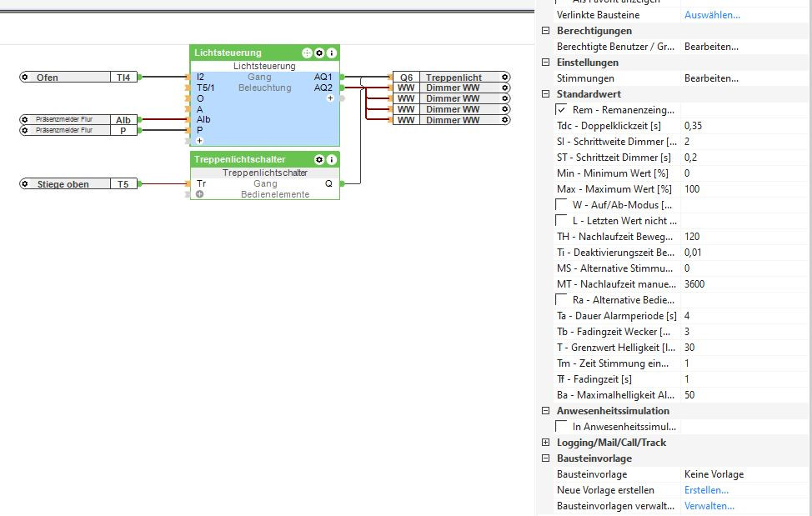Collapse the Standardwert section

click(x=545, y=93)
